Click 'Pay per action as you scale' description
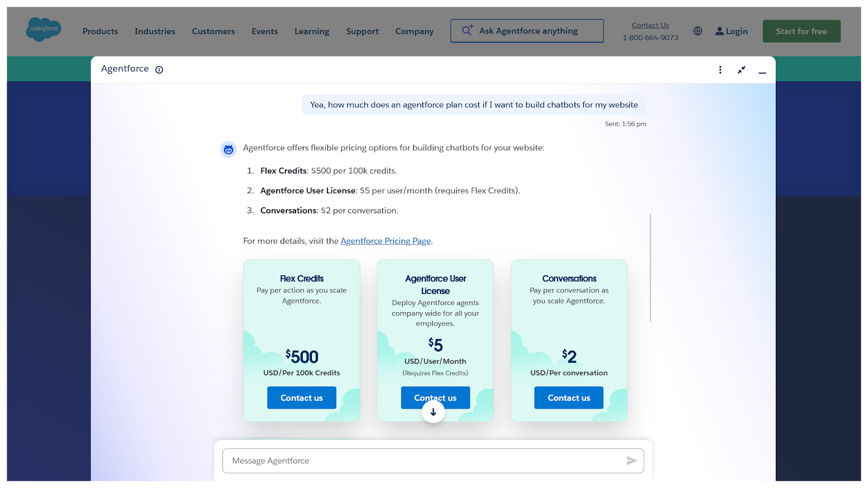 point(302,296)
